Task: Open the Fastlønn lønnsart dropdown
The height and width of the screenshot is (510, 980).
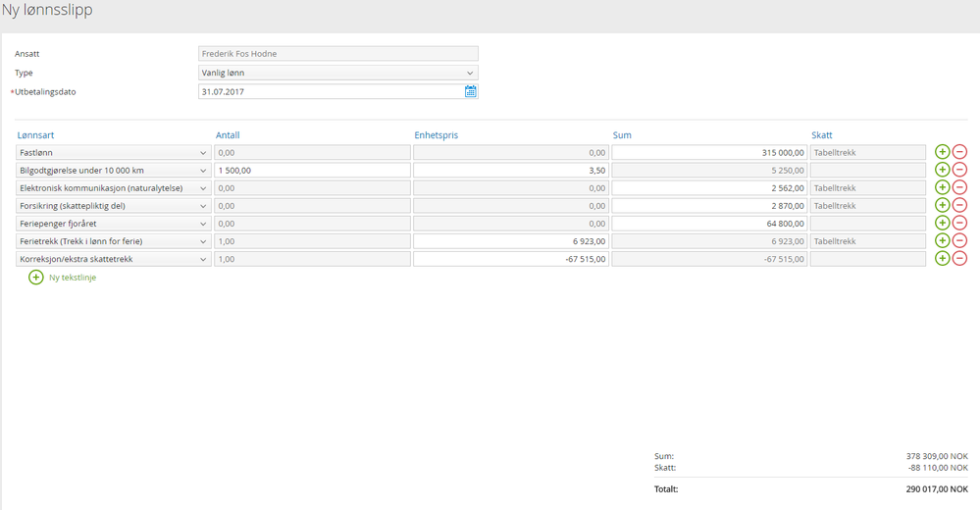Action: (x=113, y=152)
